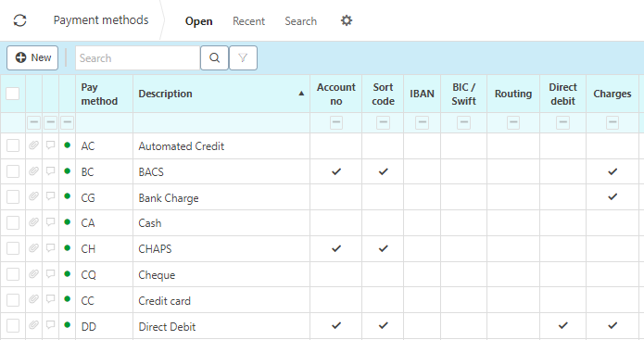Viewport: 644px width, 340px height.
Task: Sort by the Direct debit column header
Action: (x=562, y=94)
